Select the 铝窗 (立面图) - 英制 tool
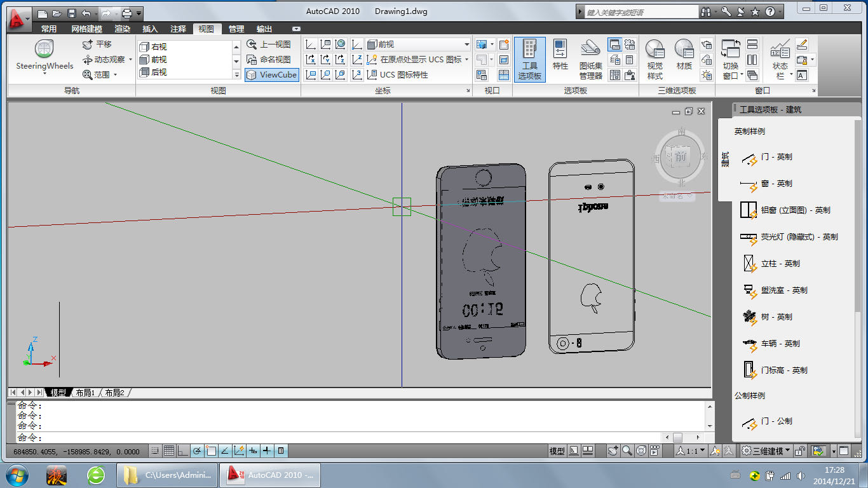 pyautogui.click(x=785, y=210)
